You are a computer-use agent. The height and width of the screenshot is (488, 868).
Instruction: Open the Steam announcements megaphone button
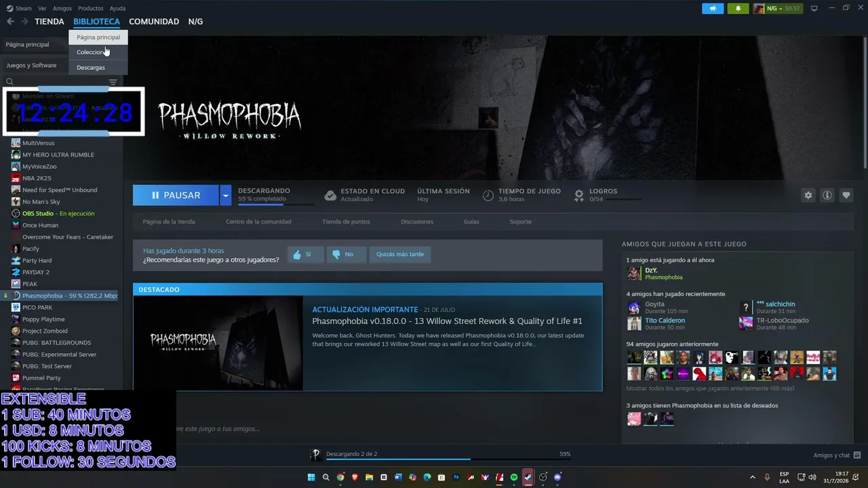(x=713, y=8)
